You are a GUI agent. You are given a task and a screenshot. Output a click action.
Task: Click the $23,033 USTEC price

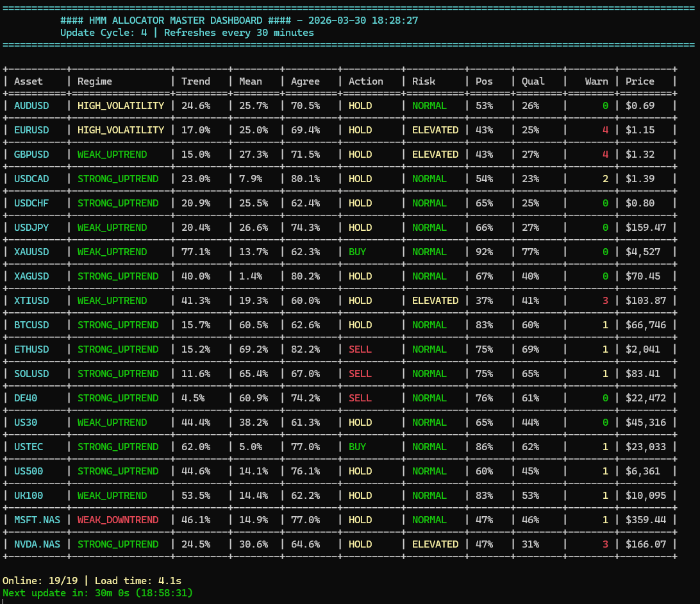(x=646, y=447)
